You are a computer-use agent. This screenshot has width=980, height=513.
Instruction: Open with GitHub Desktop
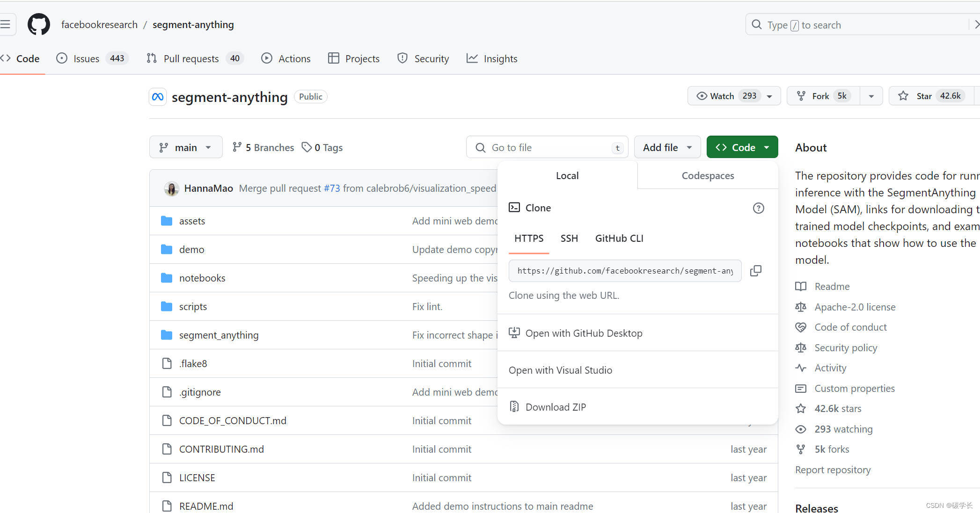pos(583,333)
